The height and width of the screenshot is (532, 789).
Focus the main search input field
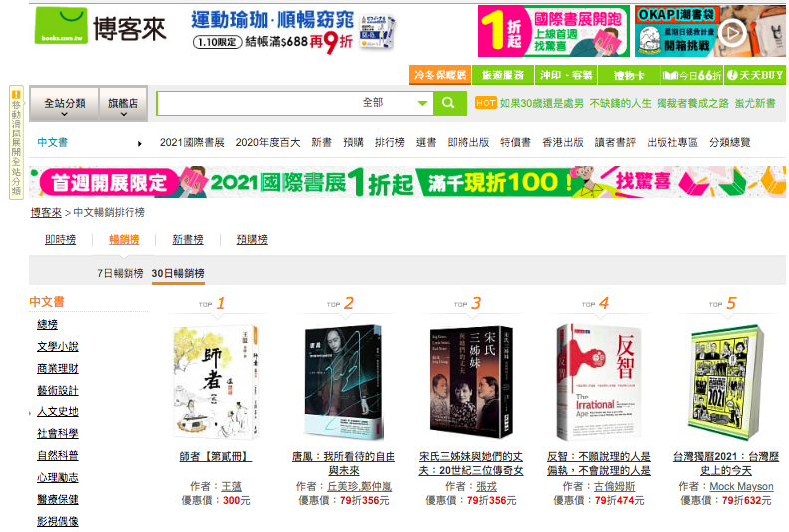pos(257,104)
